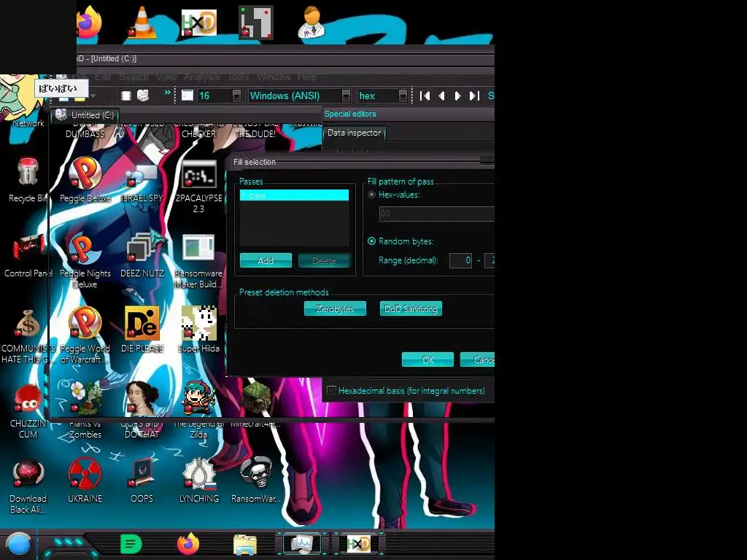This screenshot has height=560, width=747.
Task: Open the Super Hilda shortcut
Action: [x=198, y=330]
